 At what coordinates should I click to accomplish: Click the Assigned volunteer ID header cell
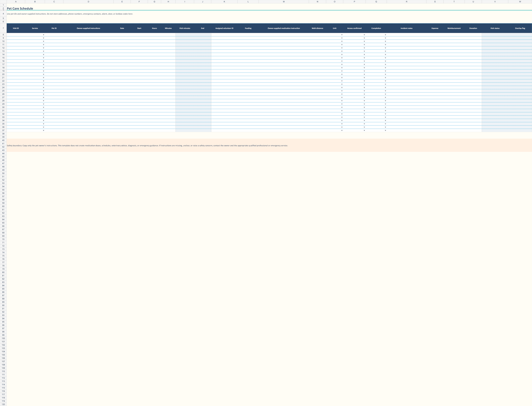[x=224, y=28]
